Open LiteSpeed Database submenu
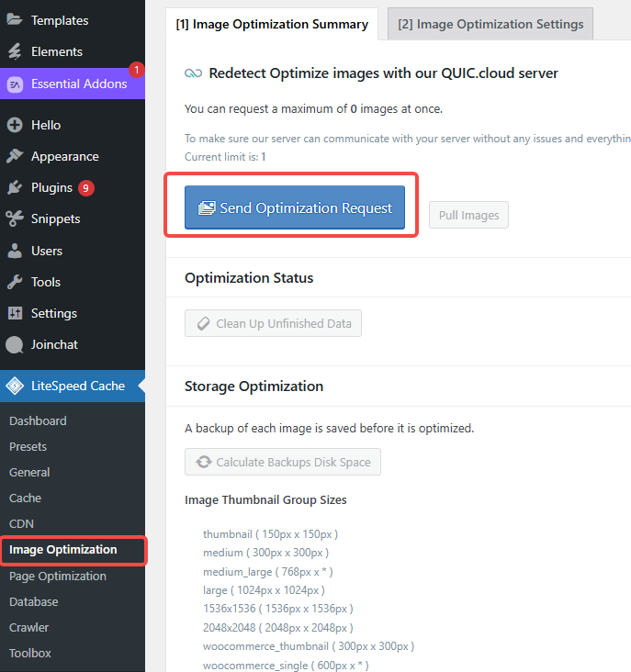 point(33,601)
